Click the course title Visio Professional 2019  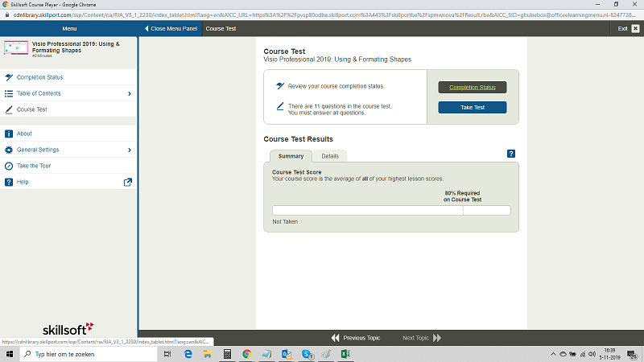click(76, 47)
